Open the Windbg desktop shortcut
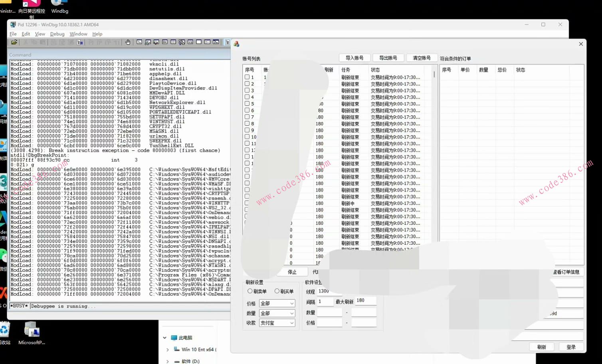The width and height of the screenshot is (602, 364). [59, 7]
